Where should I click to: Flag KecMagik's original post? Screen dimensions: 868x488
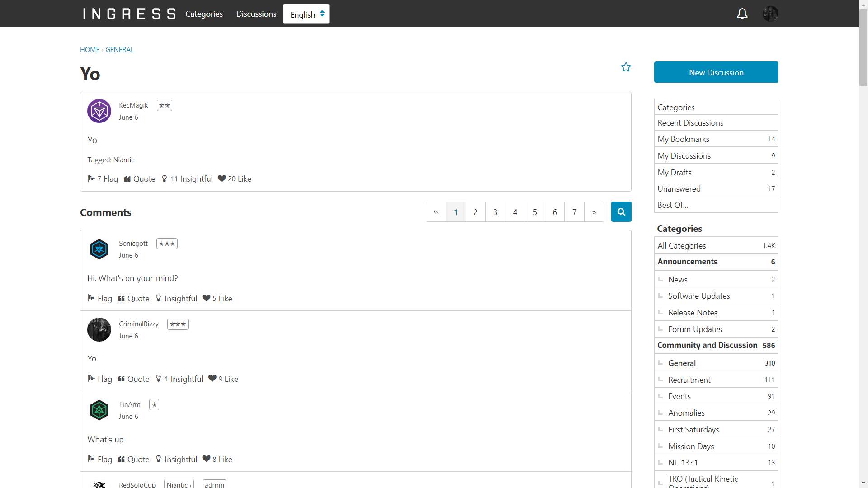coord(103,179)
